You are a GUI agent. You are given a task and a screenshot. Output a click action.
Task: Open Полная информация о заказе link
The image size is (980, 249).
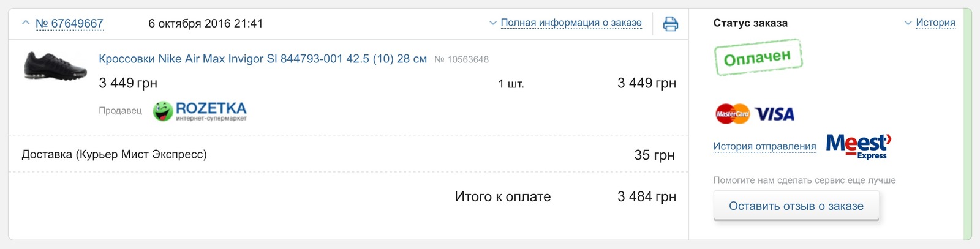(x=571, y=23)
